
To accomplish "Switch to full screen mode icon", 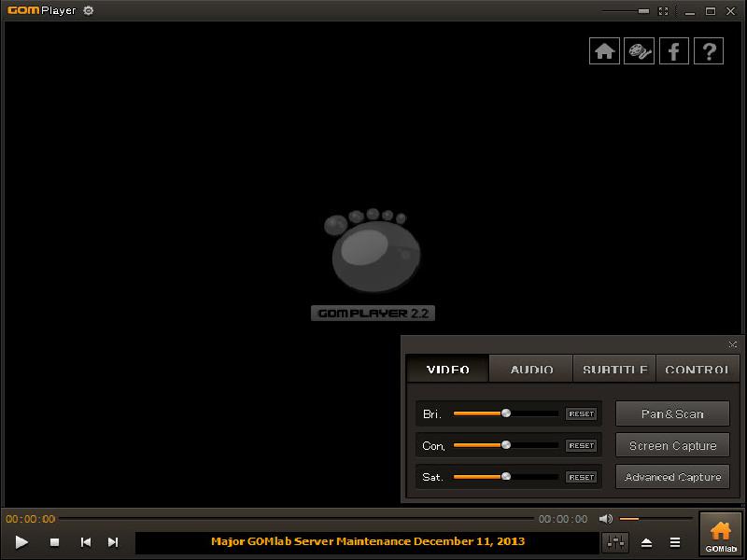I will tap(663, 11).
